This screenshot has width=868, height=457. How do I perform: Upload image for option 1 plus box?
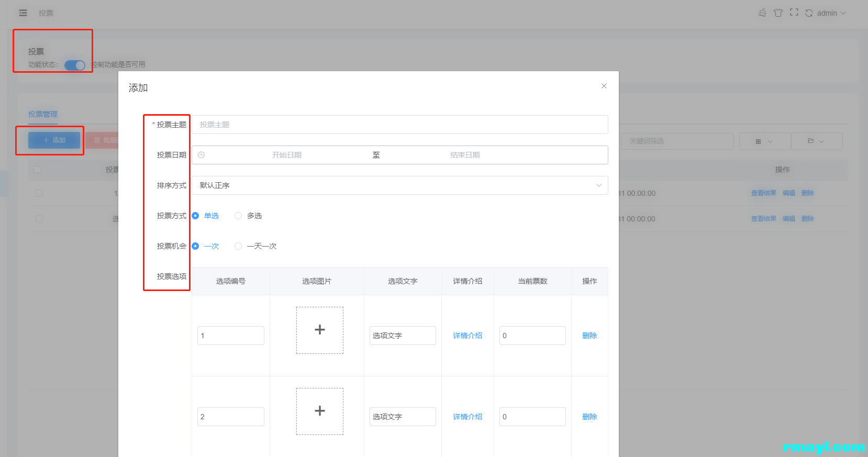[x=320, y=330]
